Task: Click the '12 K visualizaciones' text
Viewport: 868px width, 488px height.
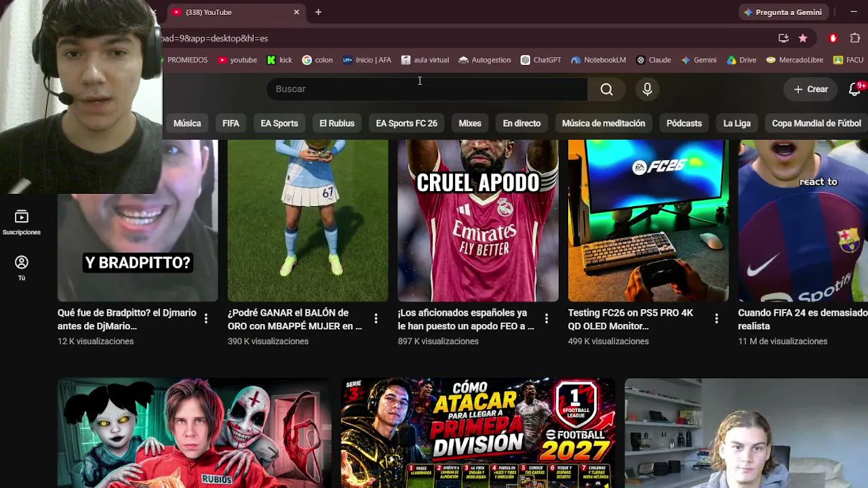Action: [96, 342]
